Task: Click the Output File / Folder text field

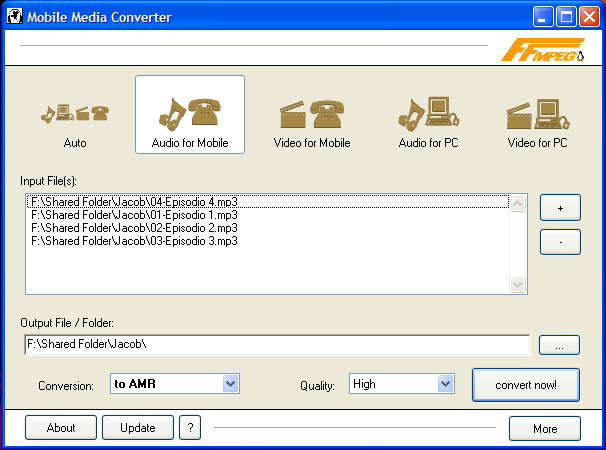Action: pos(277,344)
